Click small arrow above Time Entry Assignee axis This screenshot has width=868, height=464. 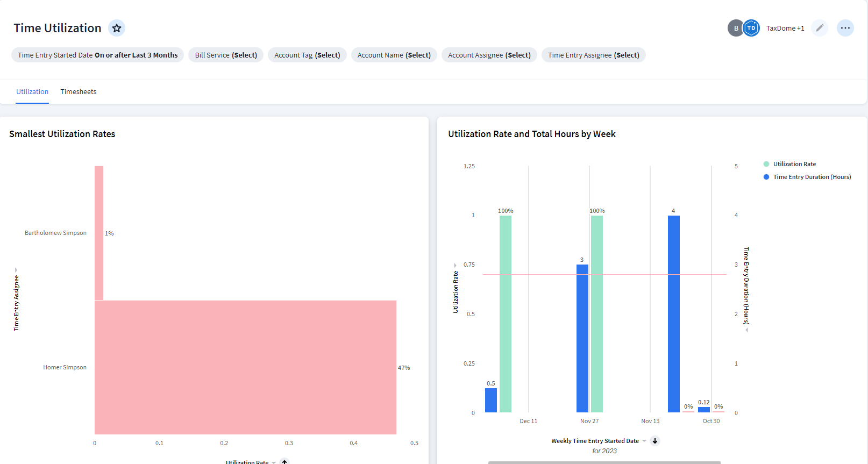coord(16,270)
